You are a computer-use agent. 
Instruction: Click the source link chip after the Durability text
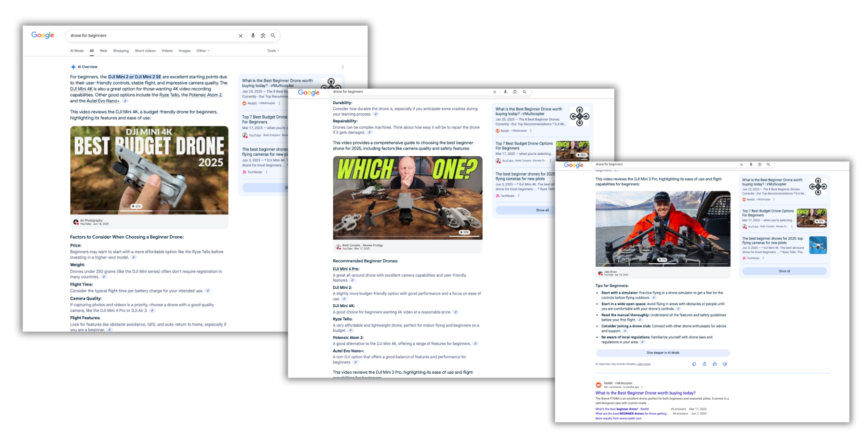[x=376, y=114]
